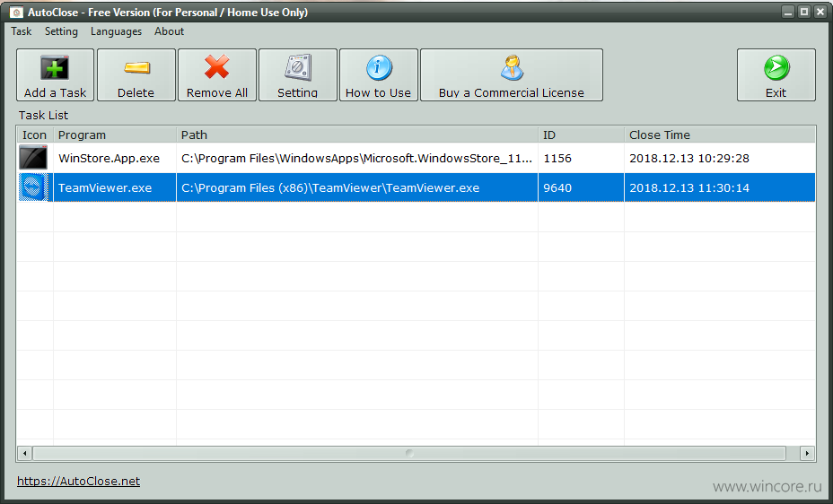Click the WindowsApps path cell
The image size is (833, 504).
point(357,158)
